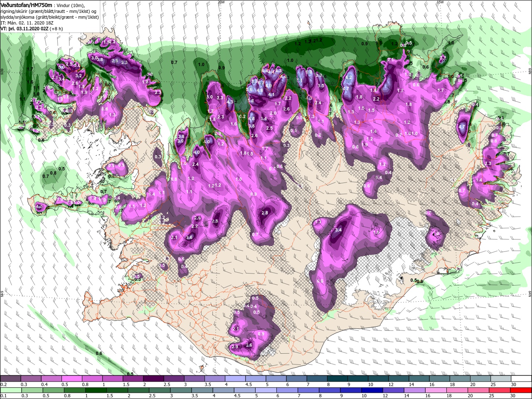Click the Veðurstofan/HM750m title text
Image resolution: width=532 pixels, height=399 pixels.
tap(26, 5)
